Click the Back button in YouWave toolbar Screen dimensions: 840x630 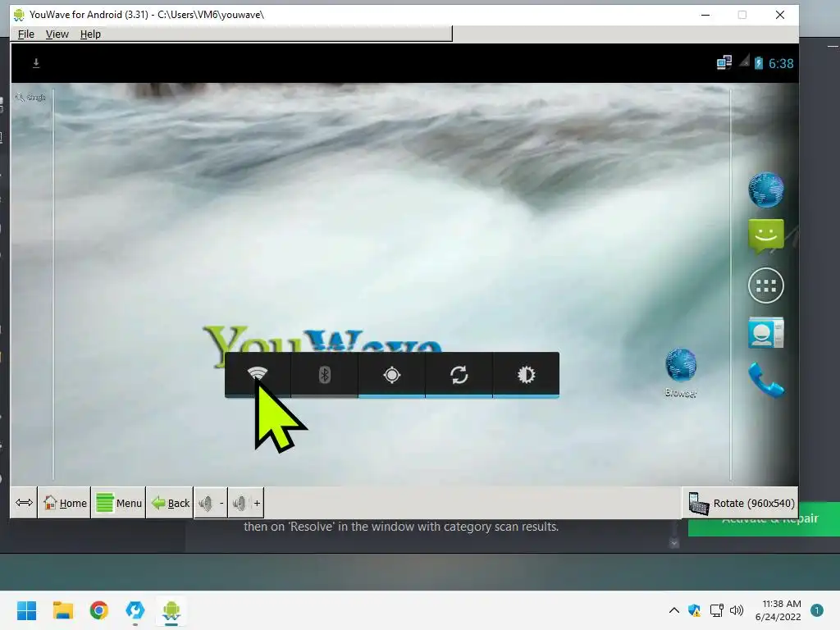tap(170, 503)
